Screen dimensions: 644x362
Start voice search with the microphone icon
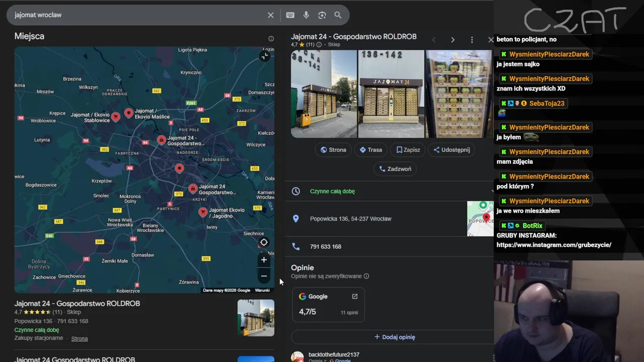(306, 15)
